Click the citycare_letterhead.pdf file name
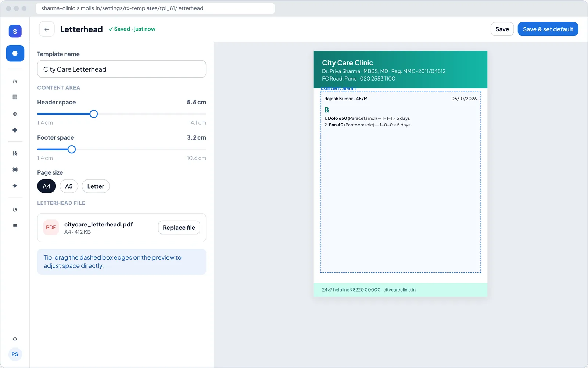The width and height of the screenshot is (588, 368). (x=98, y=224)
